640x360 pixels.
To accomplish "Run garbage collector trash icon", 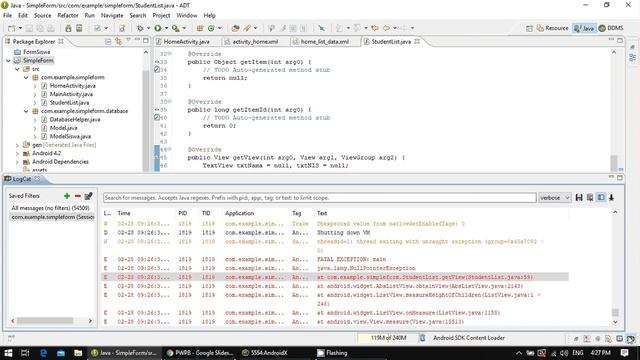I will coord(422,338).
